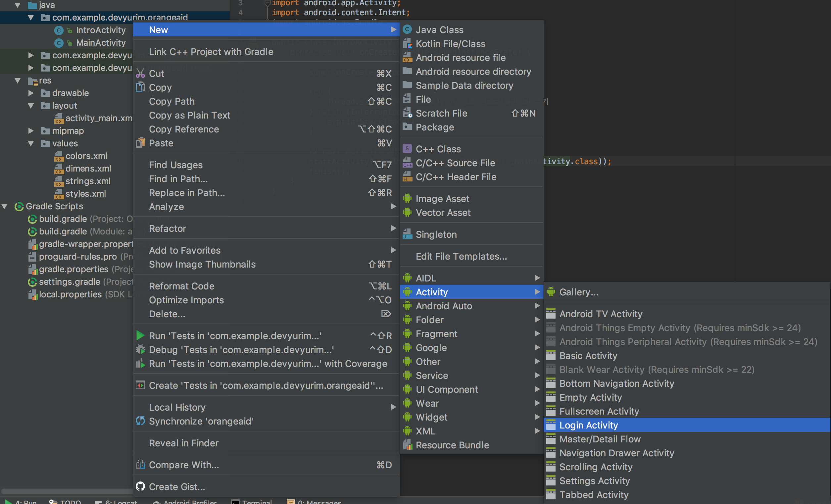Click the IntroActivity class icon
This screenshot has height=504, width=831.
(x=59, y=30)
